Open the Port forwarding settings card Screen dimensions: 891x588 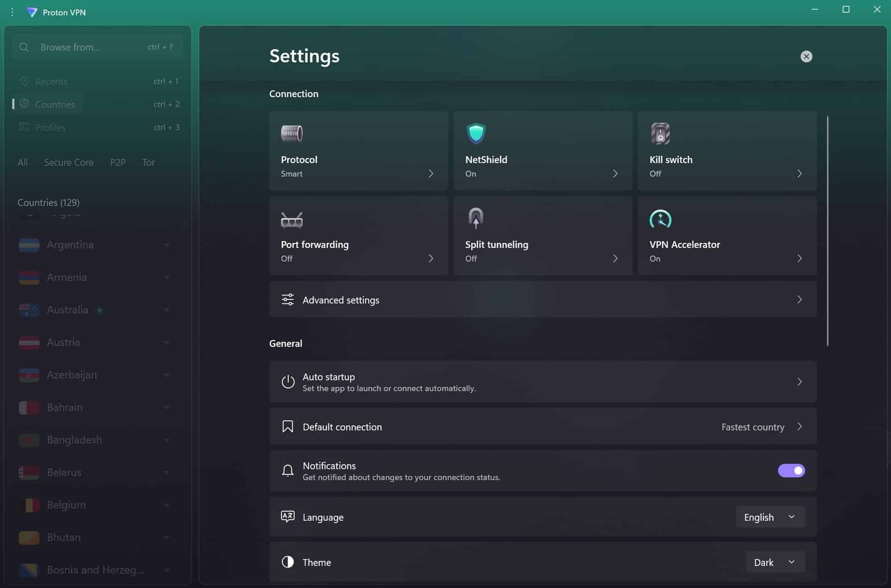tap(358, 236)
